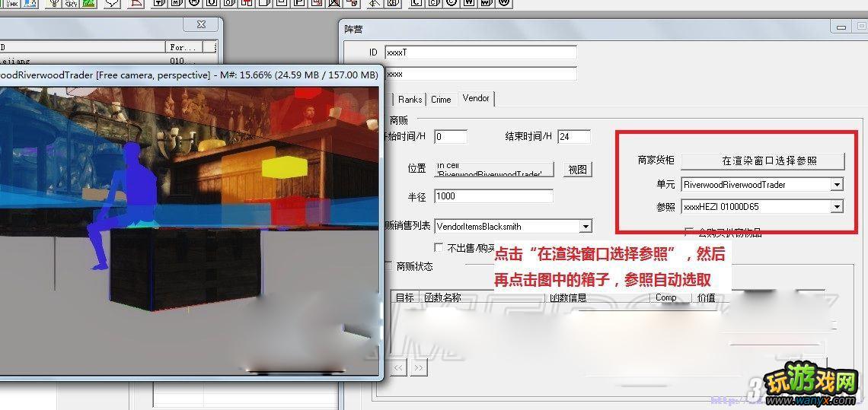Click the in cell RiverwoodRiverwoodTrader location button
The width and height of the screenshot is (868, 410).
pos(494,170)
